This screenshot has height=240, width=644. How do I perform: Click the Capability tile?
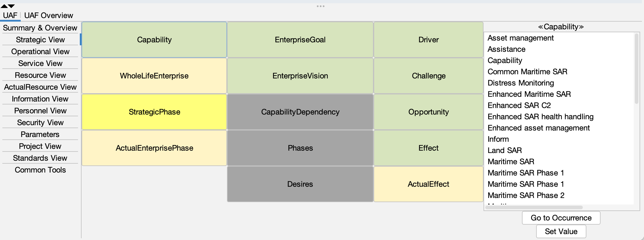tap(154, 40)
